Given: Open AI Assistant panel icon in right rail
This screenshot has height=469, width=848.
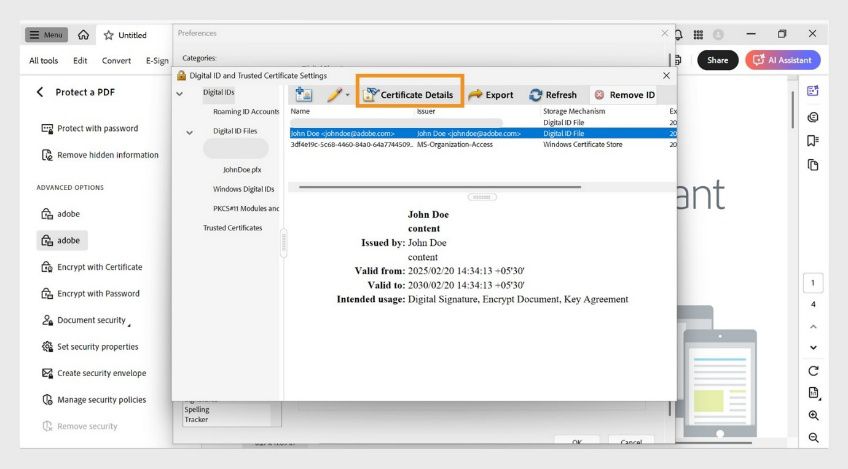Looking at the screenshot, I should click(813, 91).
